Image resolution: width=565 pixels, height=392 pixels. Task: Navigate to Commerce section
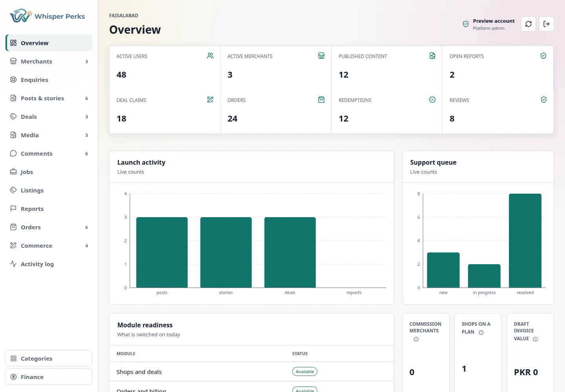coord(49,245)
